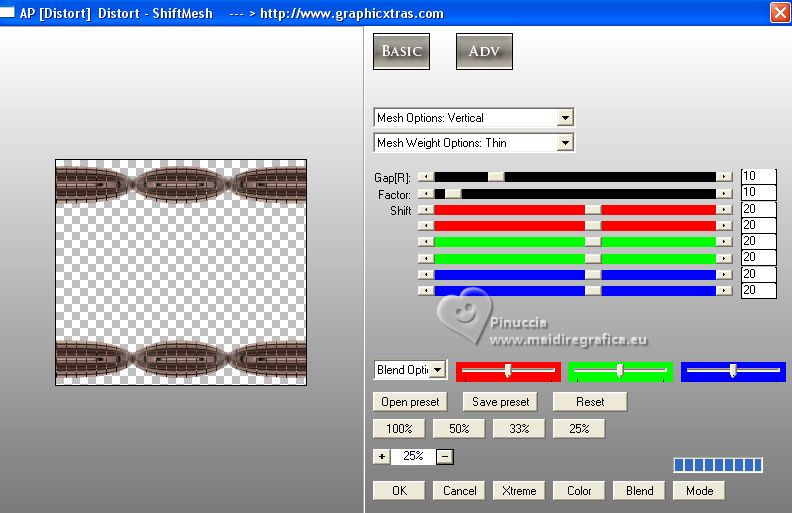This screenshot has width=792, height=513.
Task: Set preview zoom to 100%
Action: tap(399, 429)
